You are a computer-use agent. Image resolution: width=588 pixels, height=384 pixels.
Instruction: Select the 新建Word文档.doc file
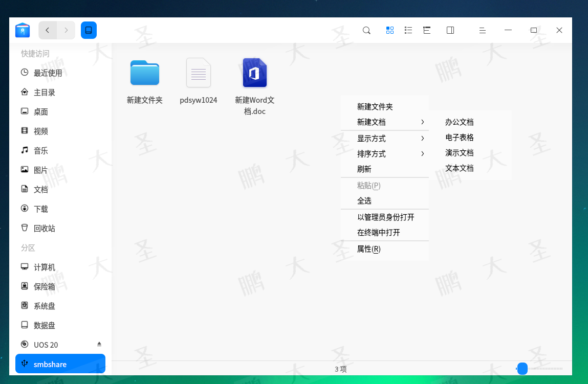click(x=255, y=73)
